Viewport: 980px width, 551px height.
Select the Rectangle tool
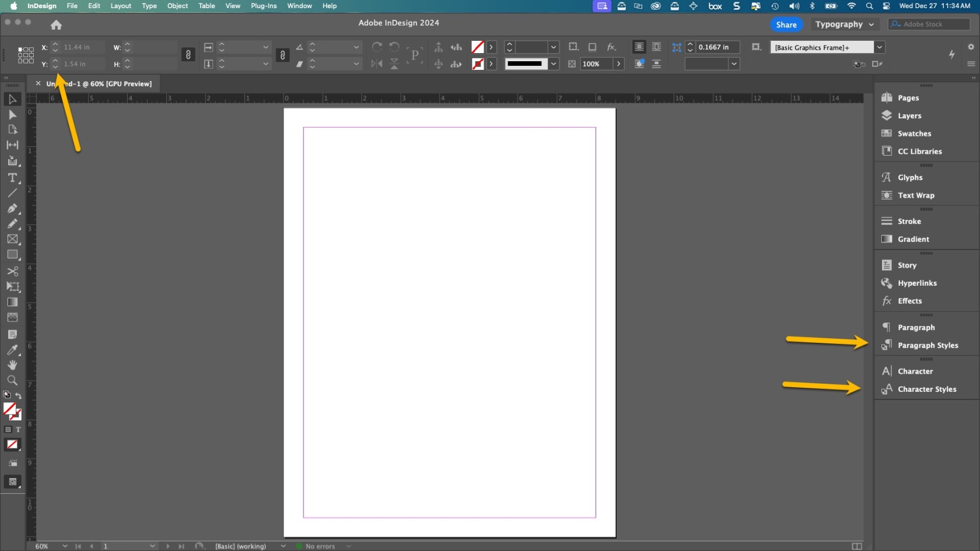tap(12, 255)
